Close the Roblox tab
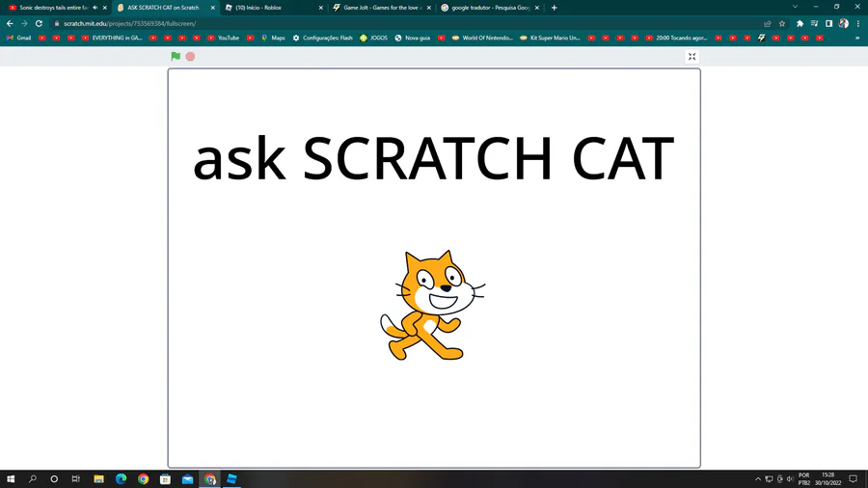This screenshot has height=488, width=868. click(320, 8)
